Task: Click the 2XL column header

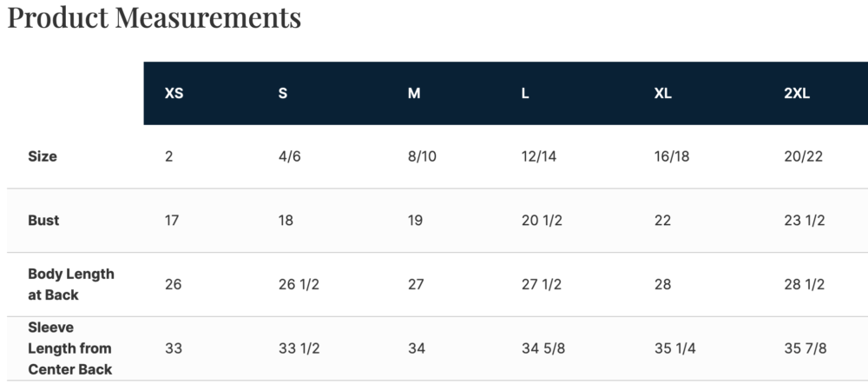Action: (796, 94)
